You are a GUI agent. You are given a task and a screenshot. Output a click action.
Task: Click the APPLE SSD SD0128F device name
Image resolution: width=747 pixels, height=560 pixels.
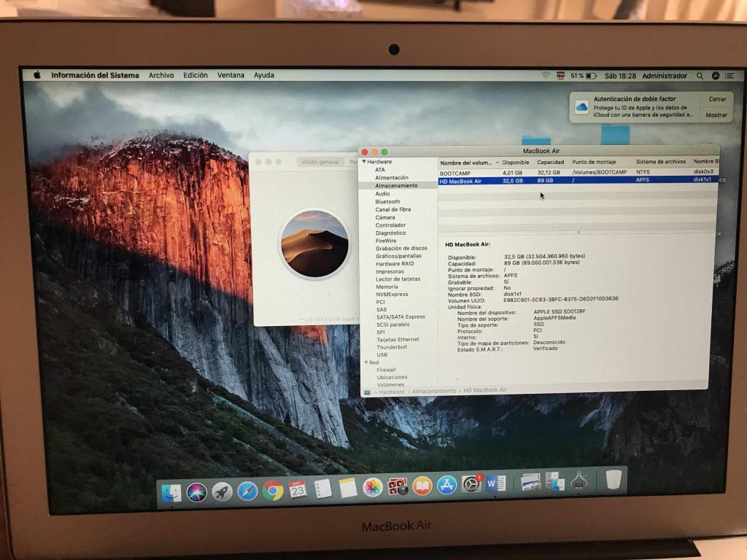(x=560, y=311)
